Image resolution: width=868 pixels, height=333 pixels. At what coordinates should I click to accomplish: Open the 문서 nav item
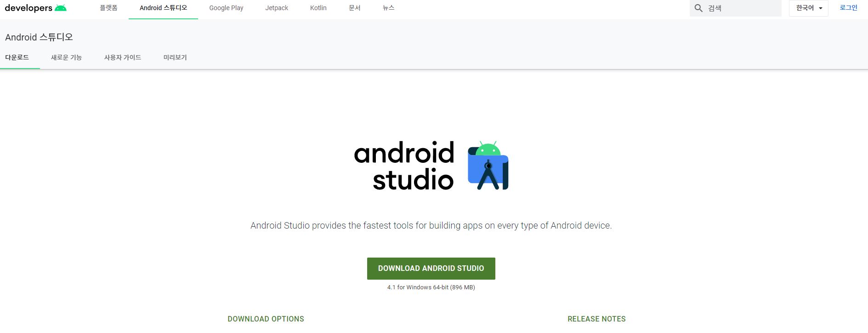point(354,8)
